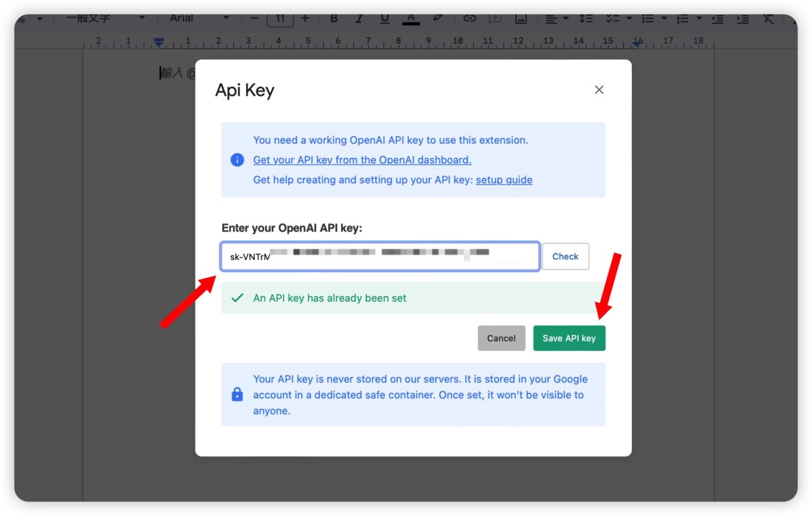Click the left indent marker on ruler
Image resolution: width=812 pixels, height=516 pixels.
point(158,43)
